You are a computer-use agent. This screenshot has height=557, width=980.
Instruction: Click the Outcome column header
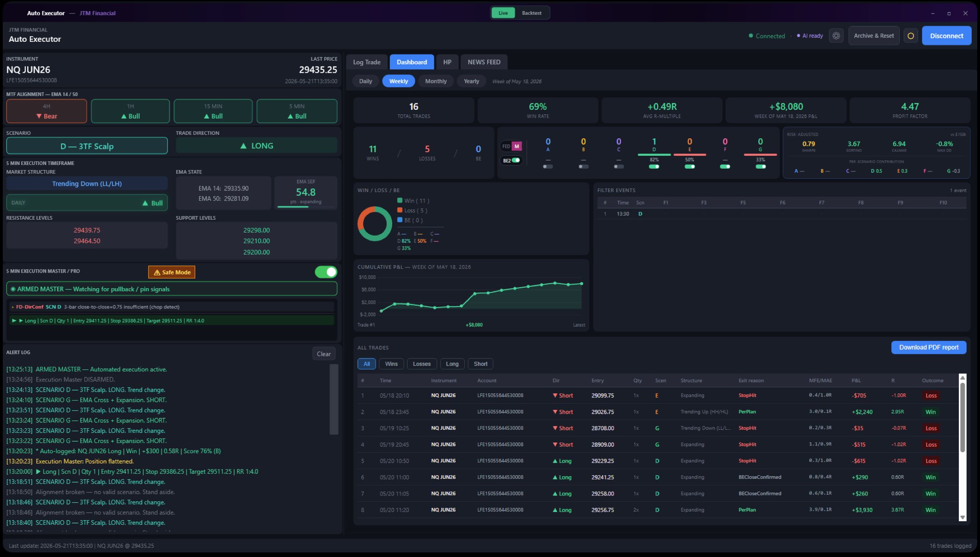(x=932, y=381)
